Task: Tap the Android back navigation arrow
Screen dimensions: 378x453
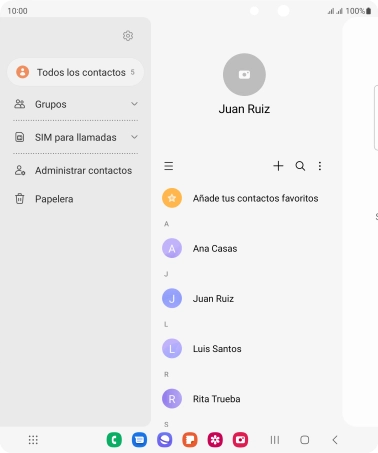Action: 335,440
